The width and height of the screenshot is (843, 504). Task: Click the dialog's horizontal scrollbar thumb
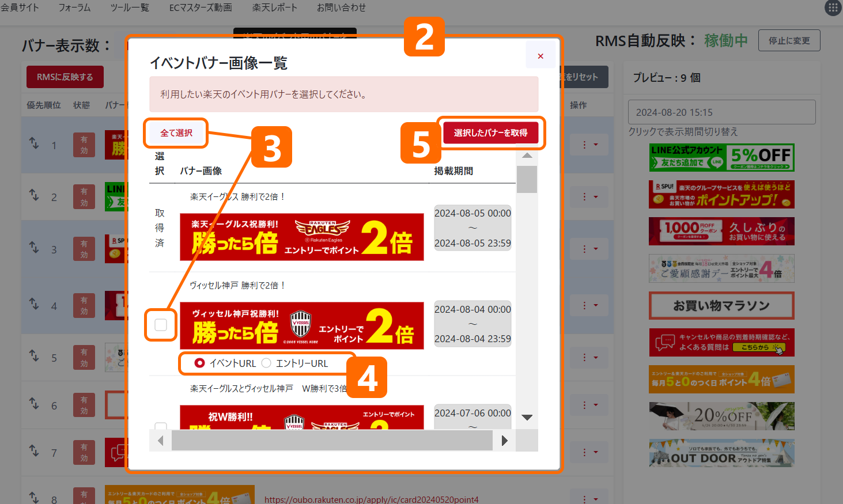(332, 441)
